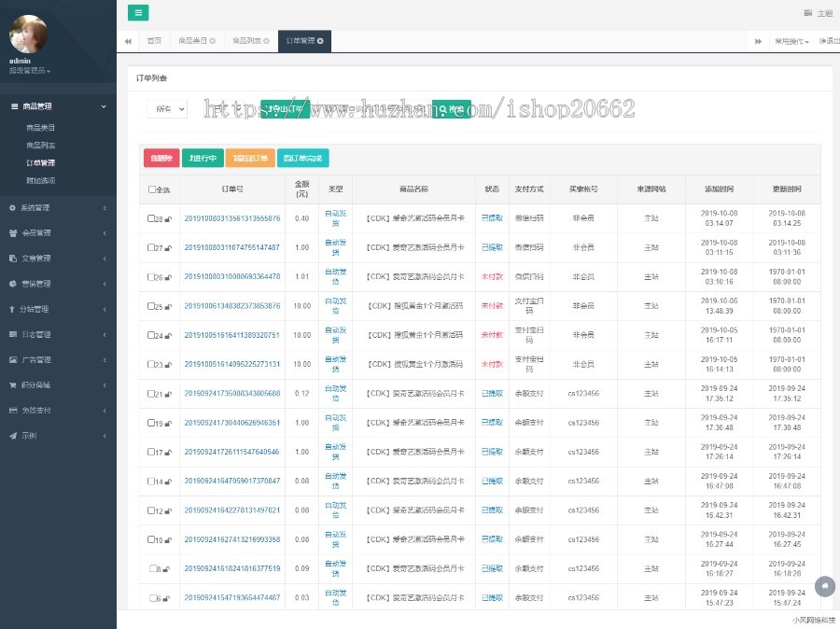
Task: Click the green hamburger menu toggle
Action: point(138,12)
